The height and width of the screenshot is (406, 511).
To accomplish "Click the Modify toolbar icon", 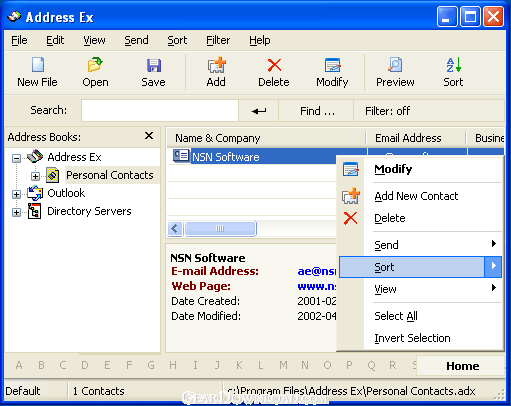I will click(x=332, y=65).
